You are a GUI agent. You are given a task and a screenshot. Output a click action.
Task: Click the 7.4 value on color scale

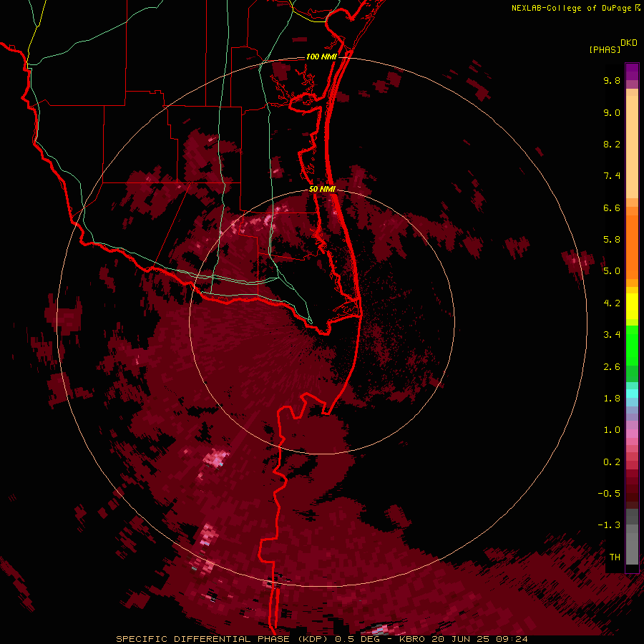[x=612, y=176]
